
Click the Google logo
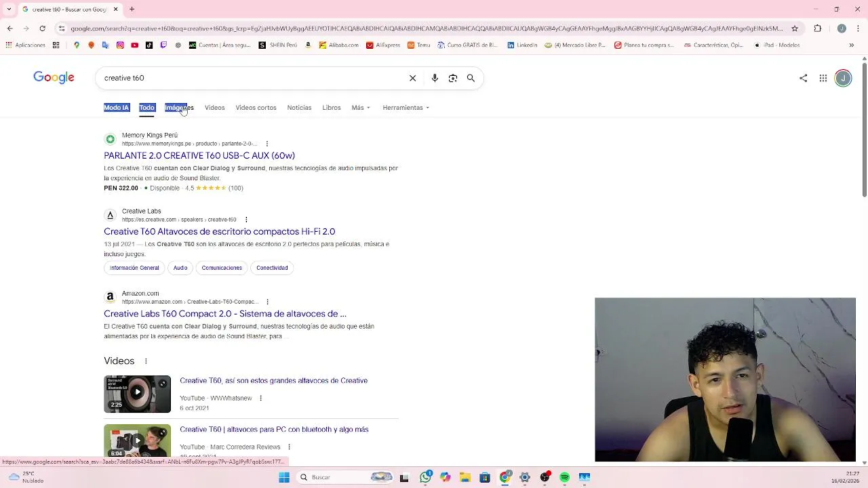54,78
